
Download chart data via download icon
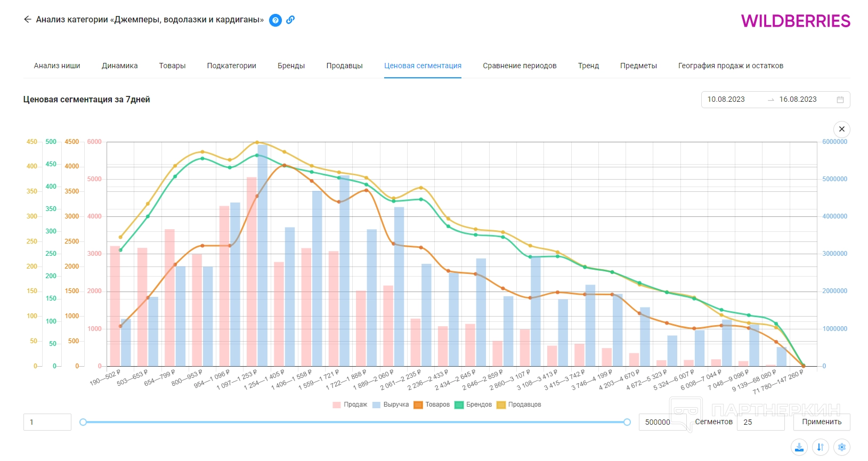pyautogui.click(x=799, y=447)
